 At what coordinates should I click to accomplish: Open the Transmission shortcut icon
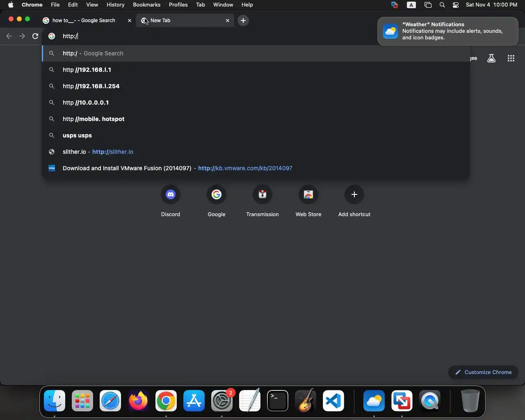point(262,194)
